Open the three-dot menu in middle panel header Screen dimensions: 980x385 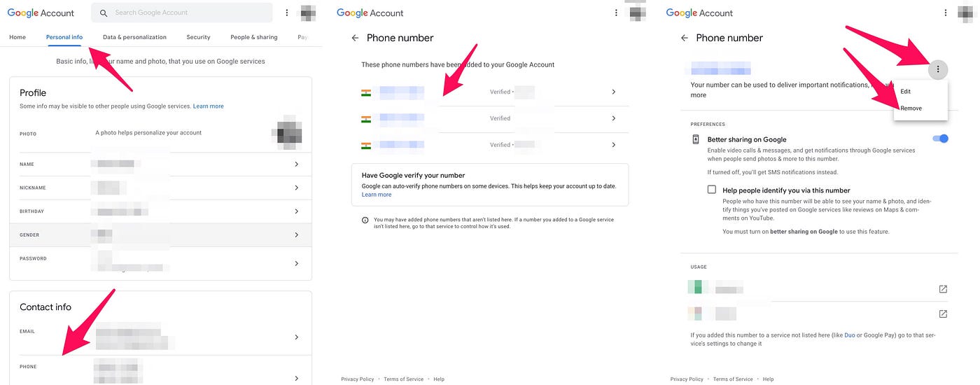[x=616, y=13]
